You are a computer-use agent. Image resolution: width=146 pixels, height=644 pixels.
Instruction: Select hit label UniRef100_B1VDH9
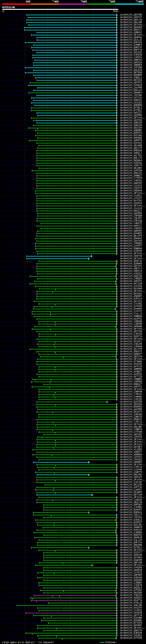pyautogui.click(x=131, y=289)
